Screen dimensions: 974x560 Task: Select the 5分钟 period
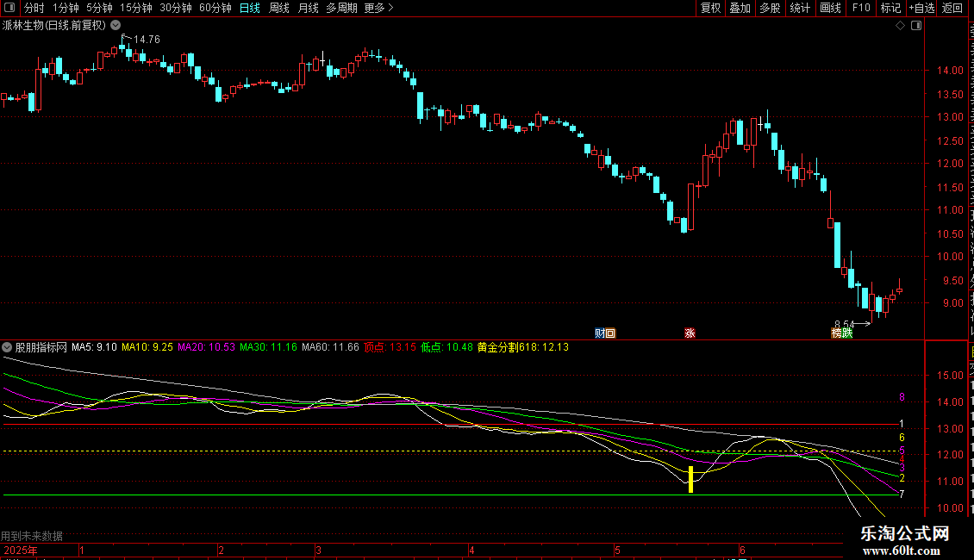coord(99,8)
